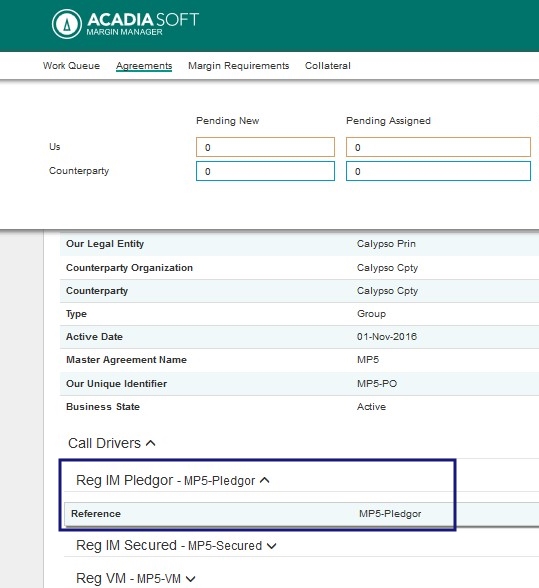539x588 pixels.
Task: Select the Counterparty Pending New count box
Action: [265, 171]
